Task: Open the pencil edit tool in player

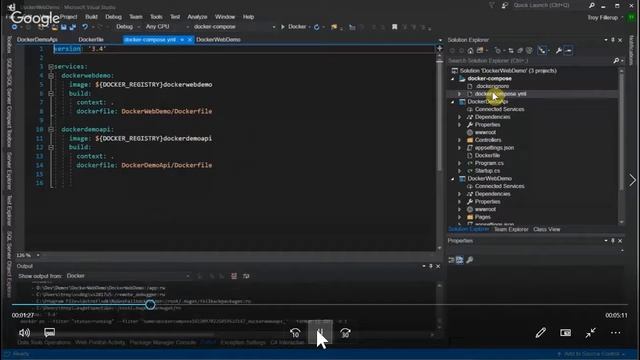Action: click(540, 333)
